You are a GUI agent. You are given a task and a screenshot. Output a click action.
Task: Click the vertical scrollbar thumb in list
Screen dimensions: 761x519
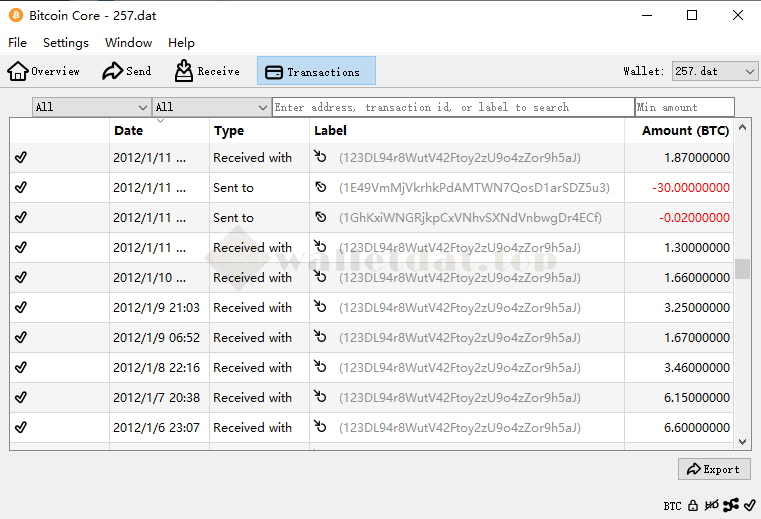point(742,269)
